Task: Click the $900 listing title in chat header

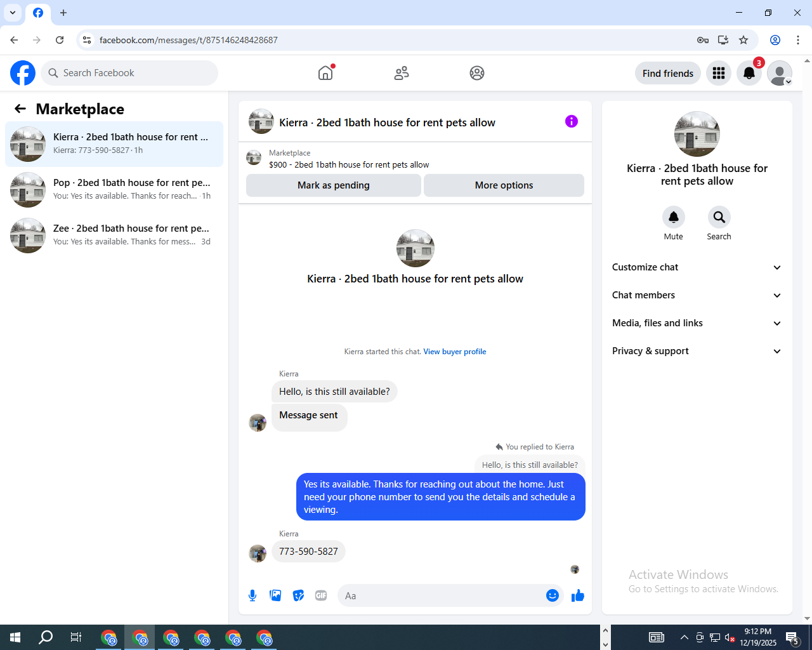Action: (x=349, y=165)
